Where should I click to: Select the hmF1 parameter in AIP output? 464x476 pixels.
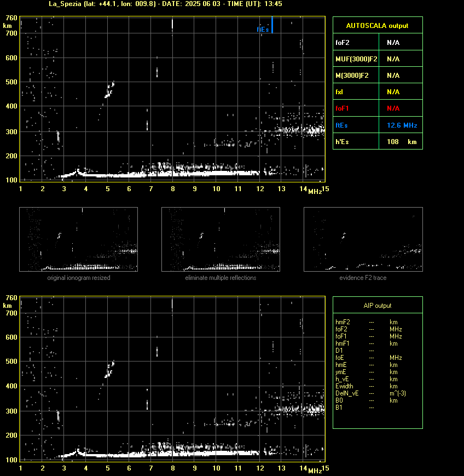pyautogui.click(x=343, y=343)
